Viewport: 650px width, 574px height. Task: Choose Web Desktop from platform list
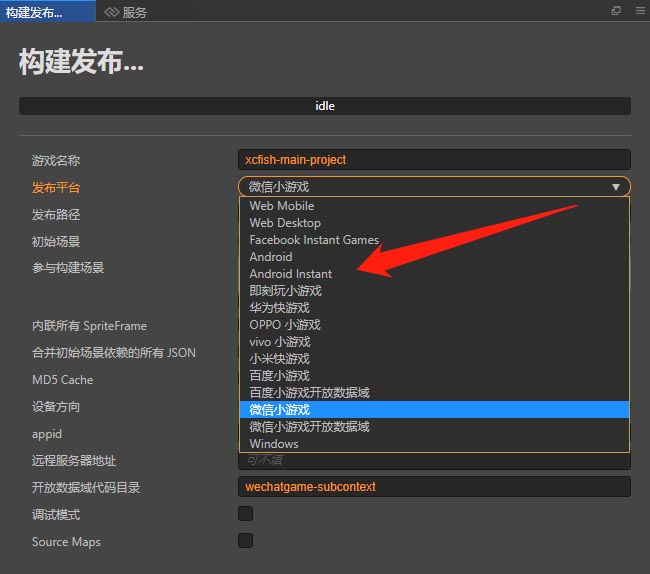(x=285, y=223)
